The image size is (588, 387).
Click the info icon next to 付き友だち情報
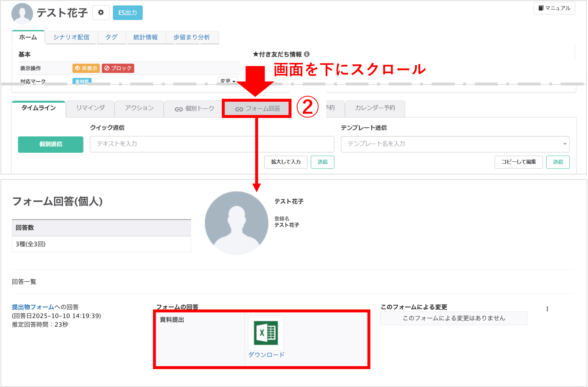pos(307,54)
